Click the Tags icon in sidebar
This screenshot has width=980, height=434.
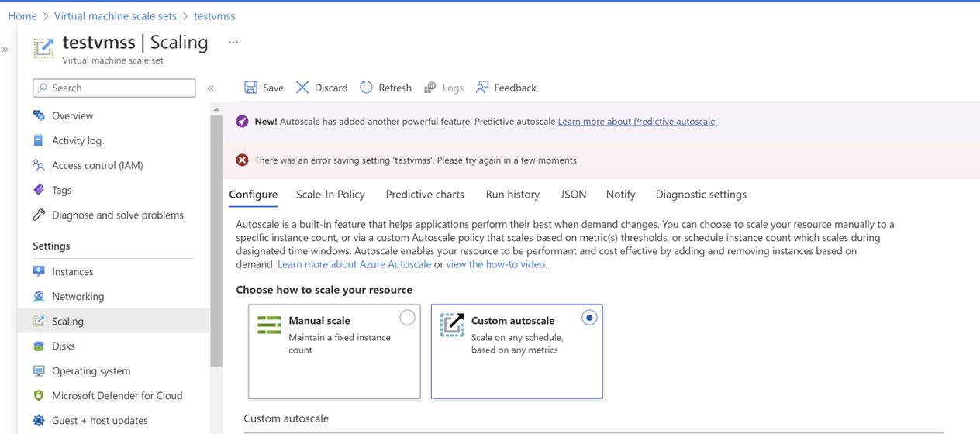tap(39, 190)
